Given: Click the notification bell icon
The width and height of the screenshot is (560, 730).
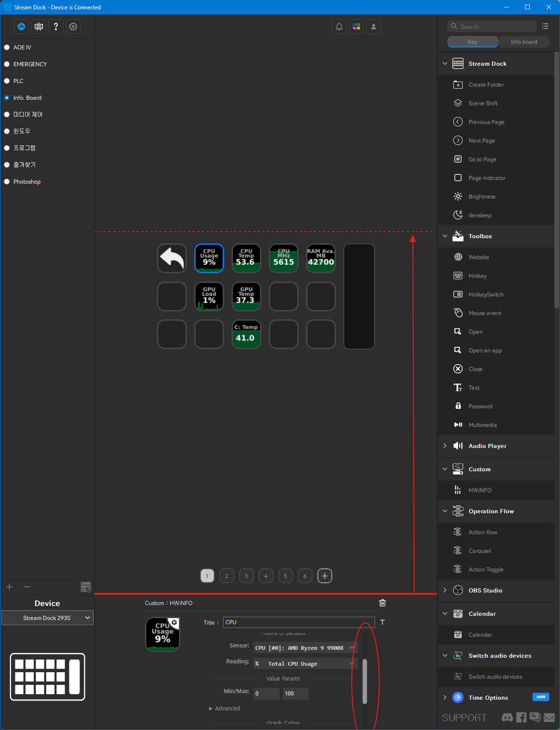Looking at the screenshot, I should pos(339,27).
